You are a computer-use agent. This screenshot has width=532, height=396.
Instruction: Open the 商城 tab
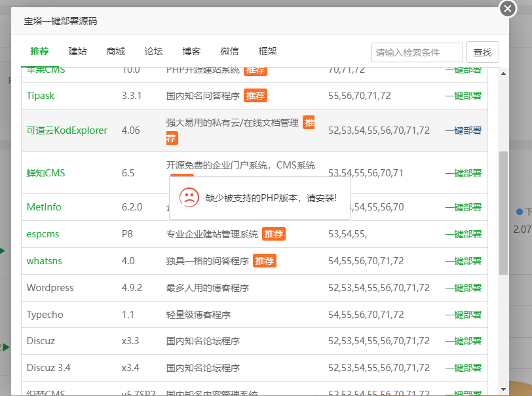pos(116,51)
